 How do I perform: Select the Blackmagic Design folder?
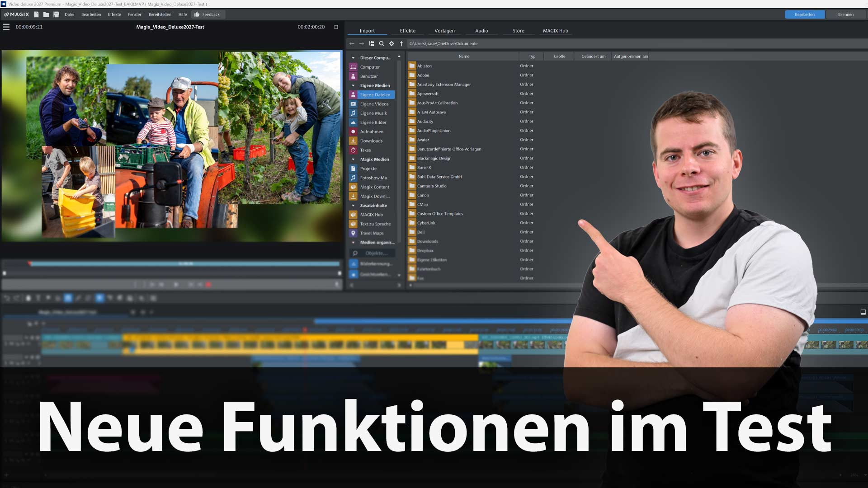[434, 159]
